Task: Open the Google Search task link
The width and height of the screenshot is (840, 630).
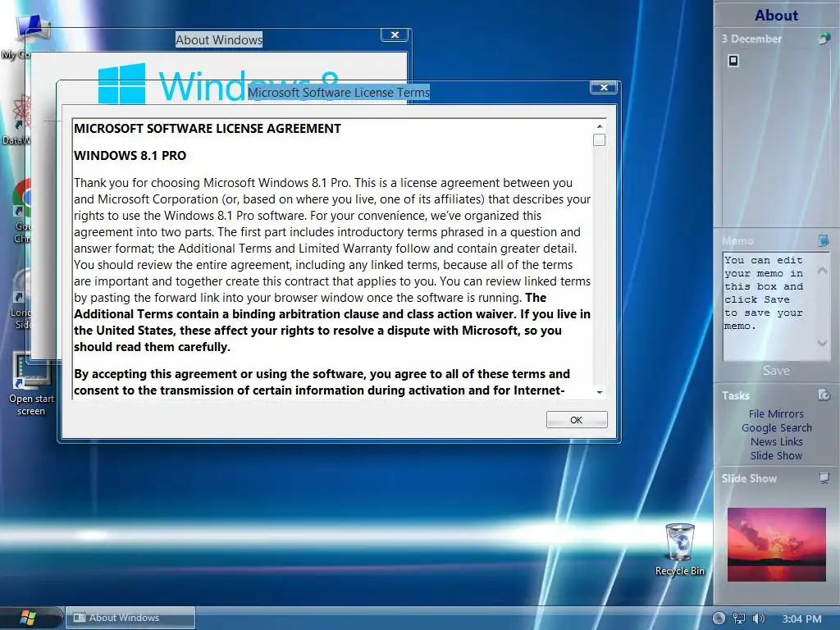Action: [x=776, y=427]
